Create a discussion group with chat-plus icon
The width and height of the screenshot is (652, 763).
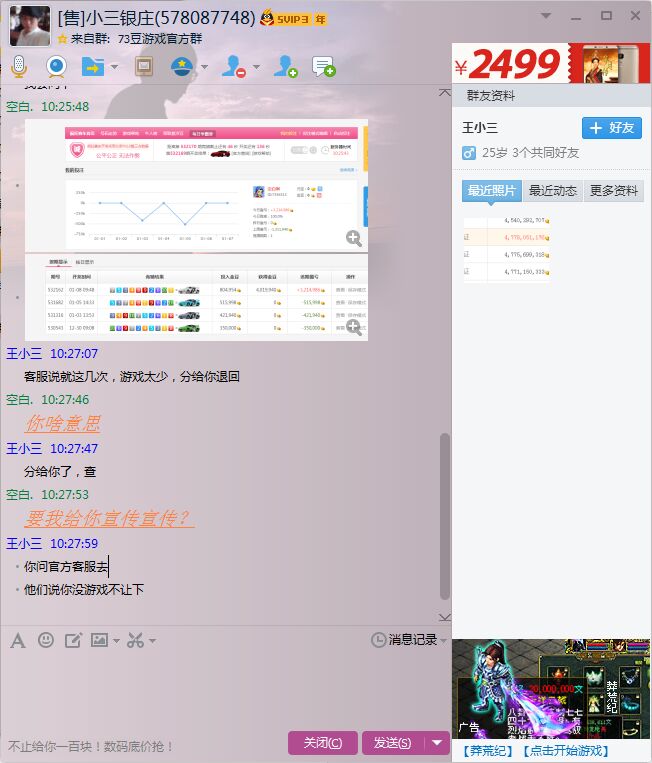(x=324, y=67)
